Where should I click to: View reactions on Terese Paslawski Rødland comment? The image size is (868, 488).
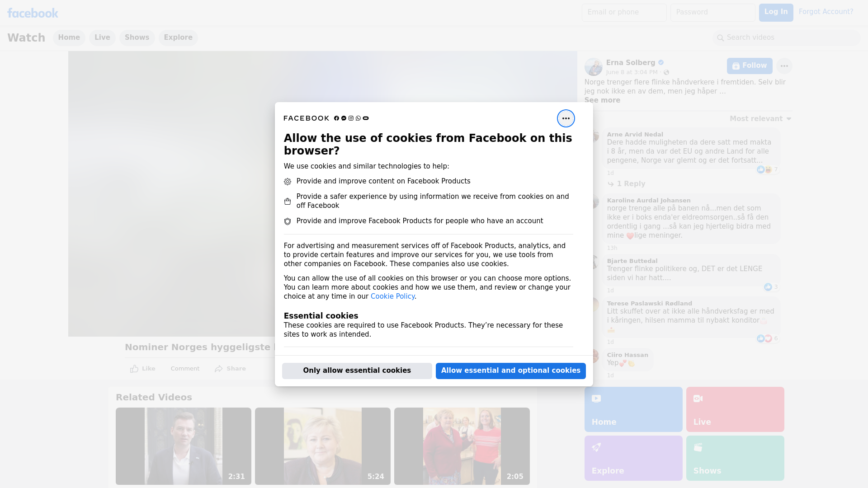[x=767, y=338]
